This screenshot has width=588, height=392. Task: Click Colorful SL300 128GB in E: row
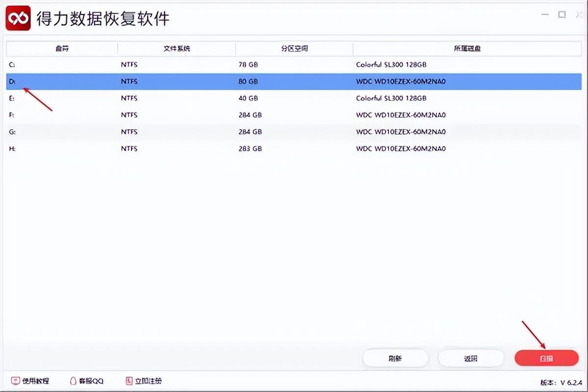coord(392,98)
